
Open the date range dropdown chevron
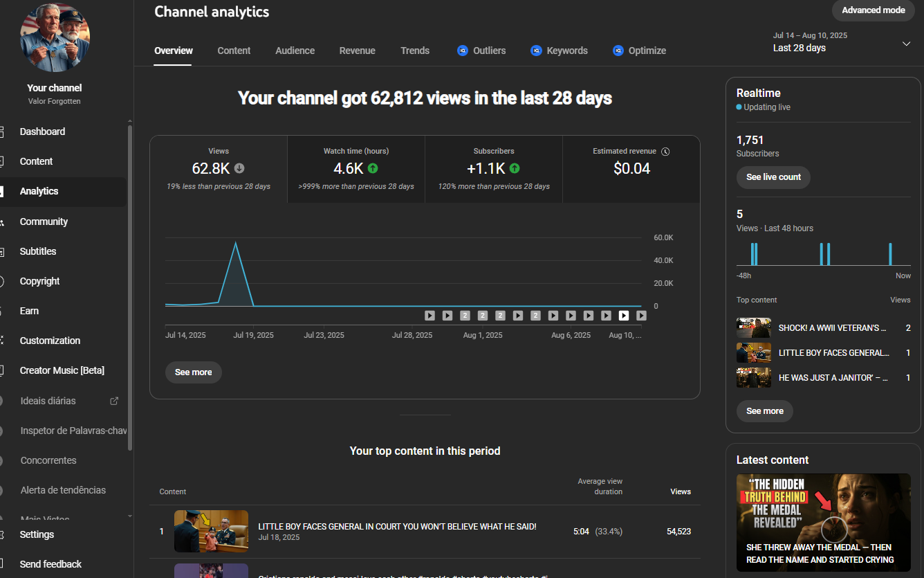click(907, 44)
